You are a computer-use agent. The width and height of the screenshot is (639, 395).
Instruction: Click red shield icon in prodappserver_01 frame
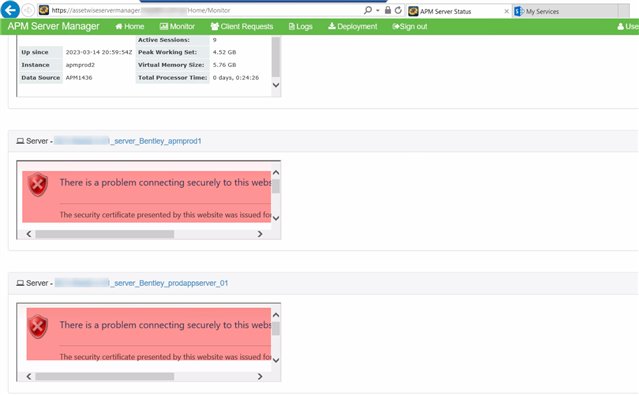coord(38,327)
